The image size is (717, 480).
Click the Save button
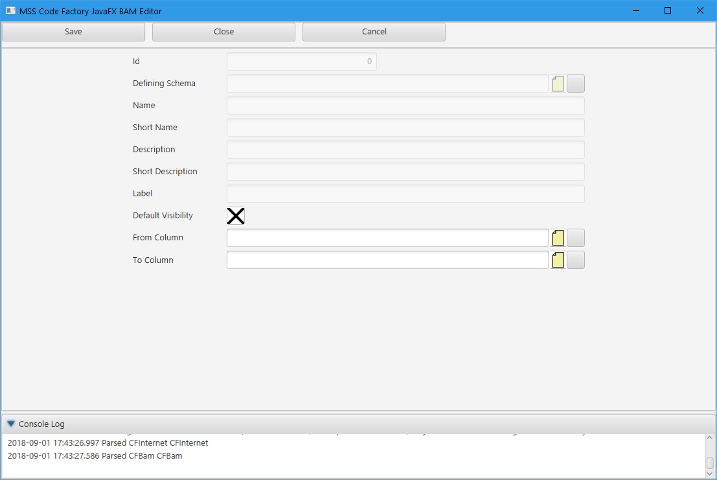73,32
